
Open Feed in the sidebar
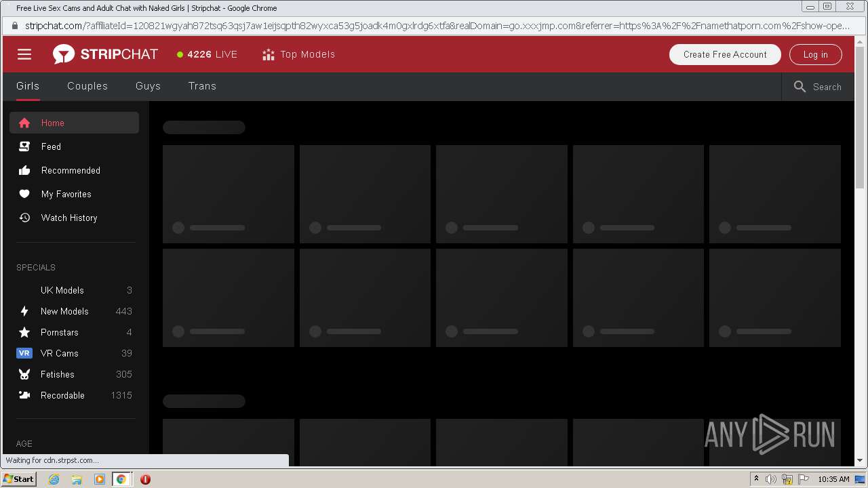[74, 146]
